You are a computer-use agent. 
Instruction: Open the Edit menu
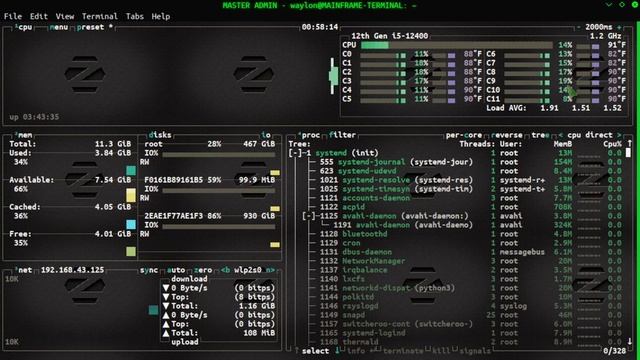[39, 16]
